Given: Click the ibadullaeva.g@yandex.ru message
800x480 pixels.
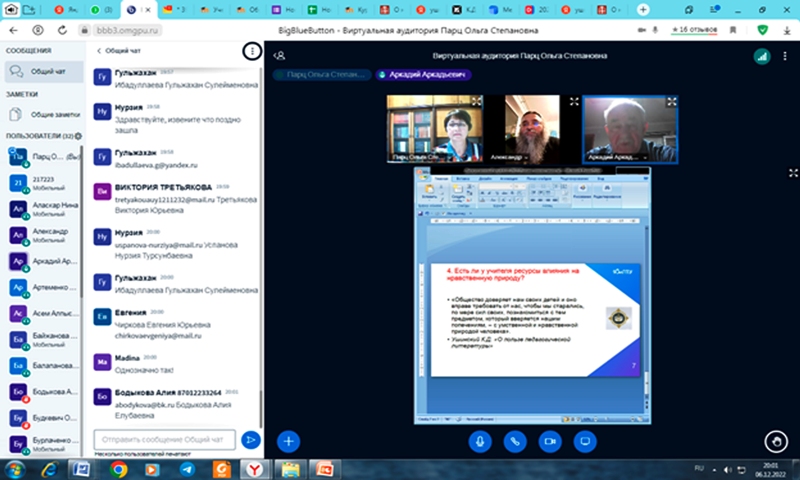Looking at the screenshot, I should point(156,165).
